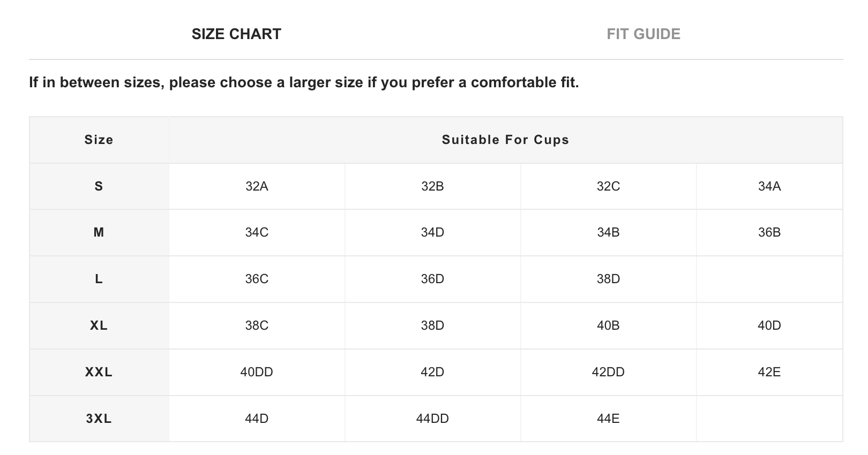Click the 40DD cell in row XXL

pyautogui.click(x=257, y=372)
